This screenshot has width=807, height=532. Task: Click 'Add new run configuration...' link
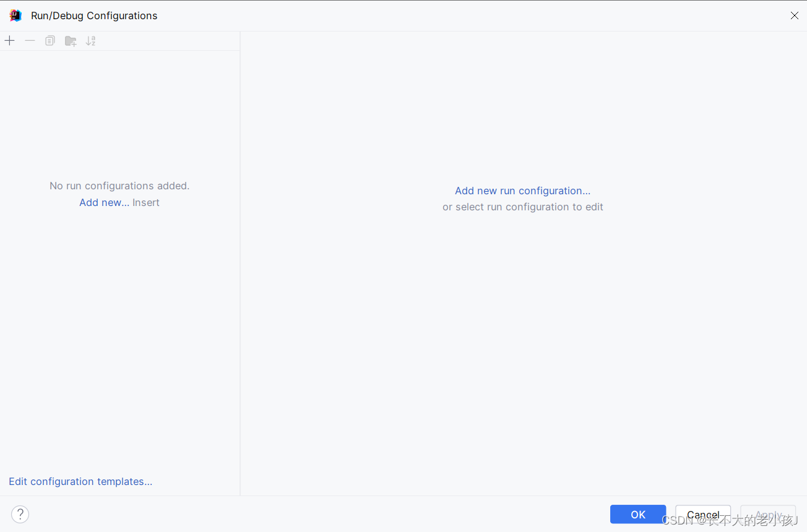[523, 191]
